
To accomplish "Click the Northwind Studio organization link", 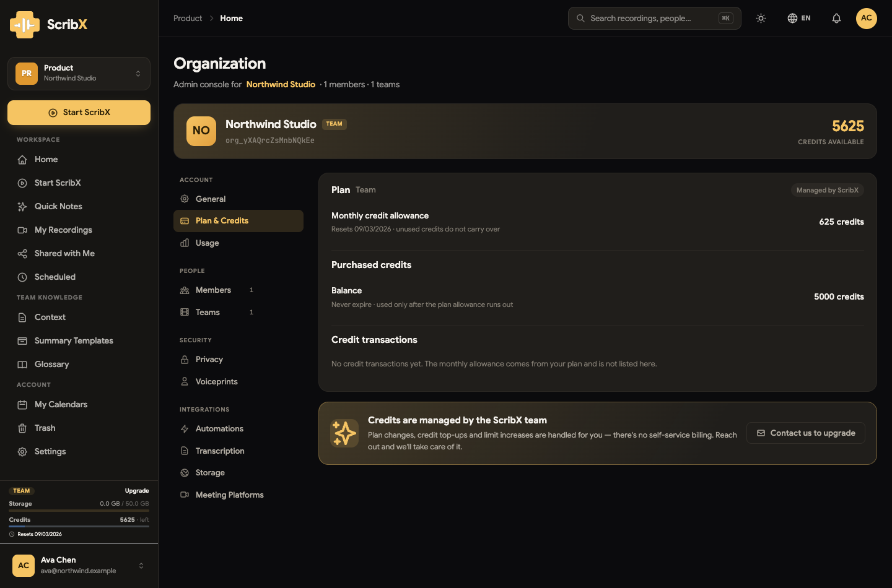I will [x=281, y=85].
